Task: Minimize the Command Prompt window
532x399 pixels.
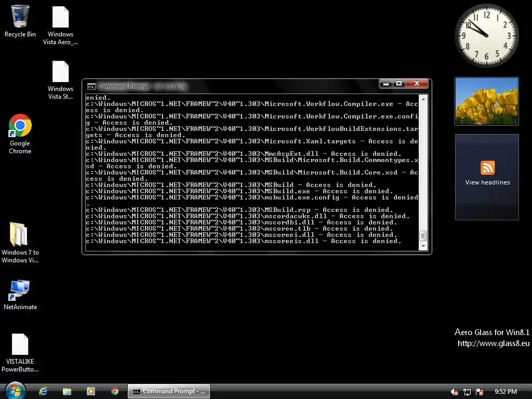Action: tap(386, 83)
